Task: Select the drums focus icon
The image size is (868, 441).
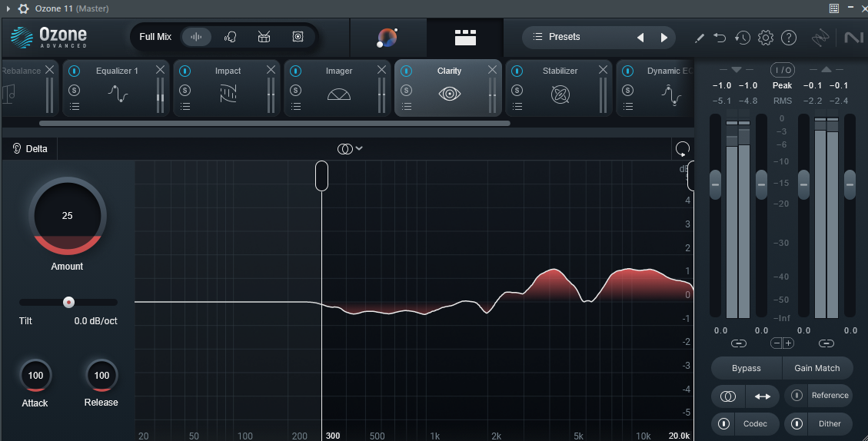Action: click(x=264, y=37)
